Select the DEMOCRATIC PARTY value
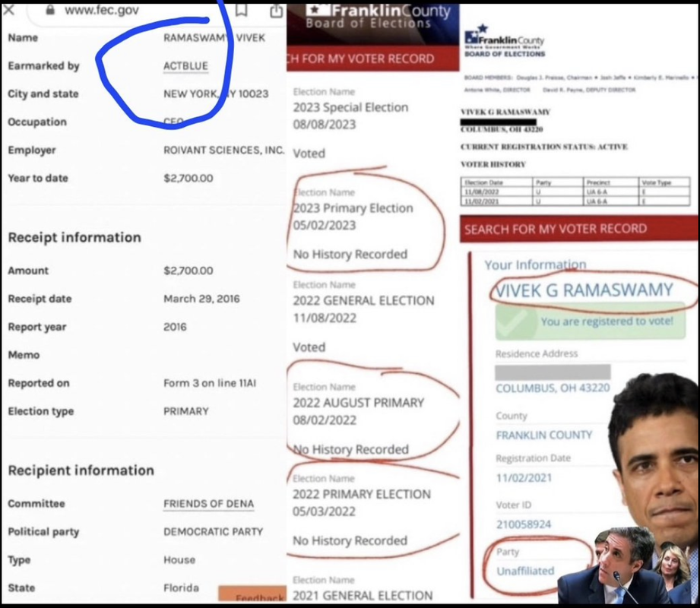Viewport: 700px width, 608px height. click(213, 532)
